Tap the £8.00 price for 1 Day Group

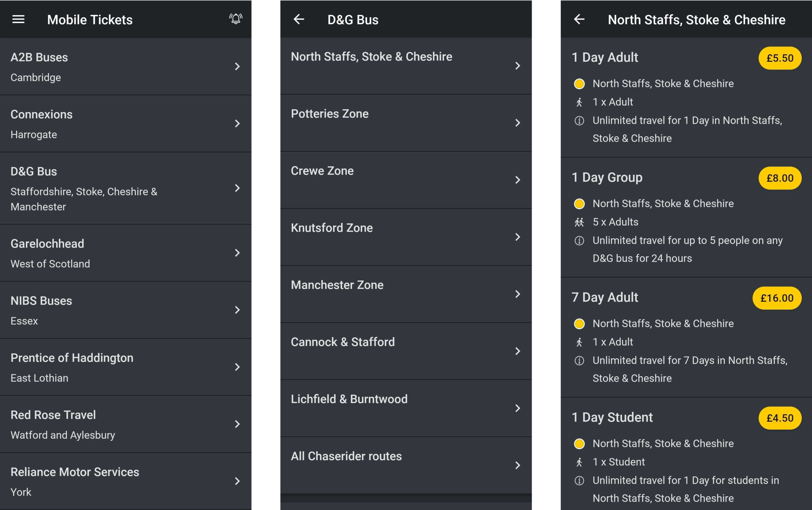pyautogui.click(x=780, y=178)
